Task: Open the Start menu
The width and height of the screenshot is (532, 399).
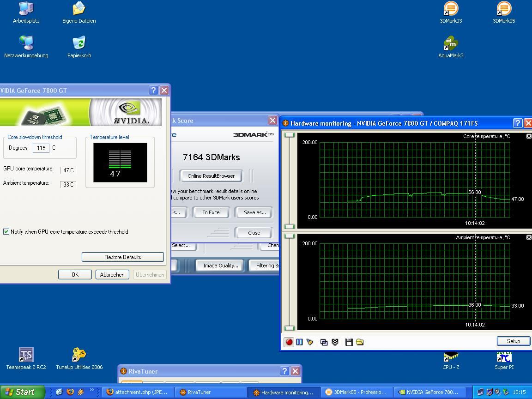Action: 22,392
